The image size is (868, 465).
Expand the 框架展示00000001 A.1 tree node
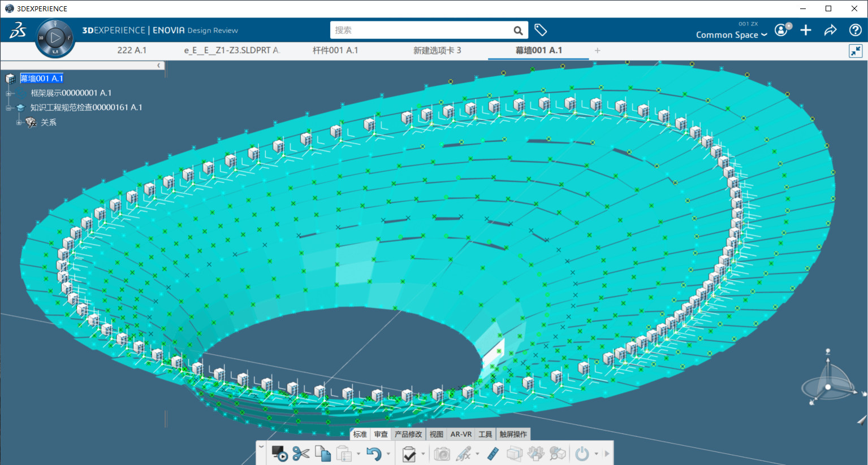(x=8, y=93)
